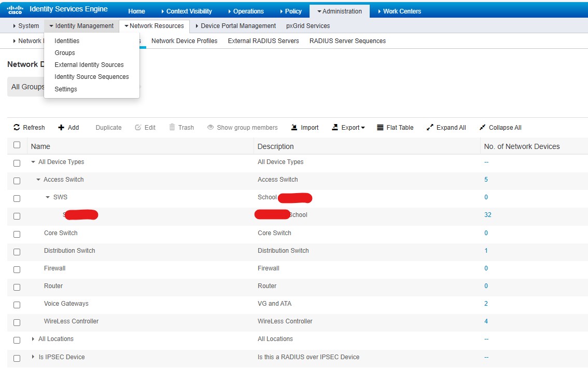Click the plus icon to add group

pyautogui.click(x=61, y=127)
